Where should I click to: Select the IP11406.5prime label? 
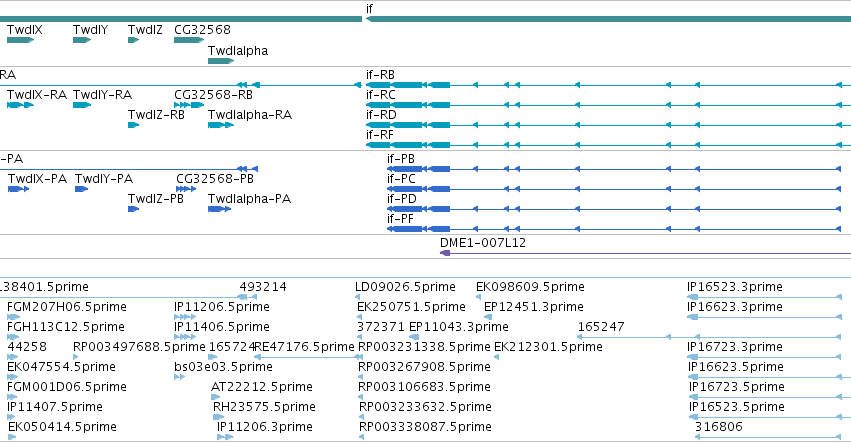(x=222, y=327)
